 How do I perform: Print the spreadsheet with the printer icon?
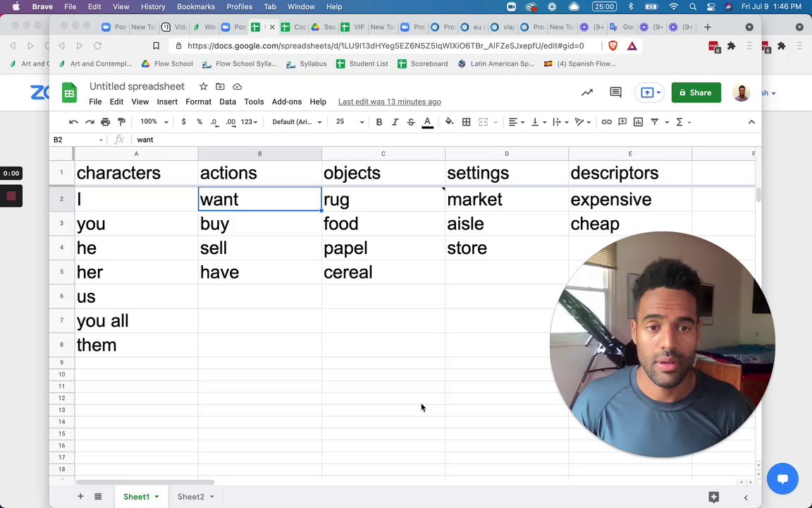click(106, 122)
